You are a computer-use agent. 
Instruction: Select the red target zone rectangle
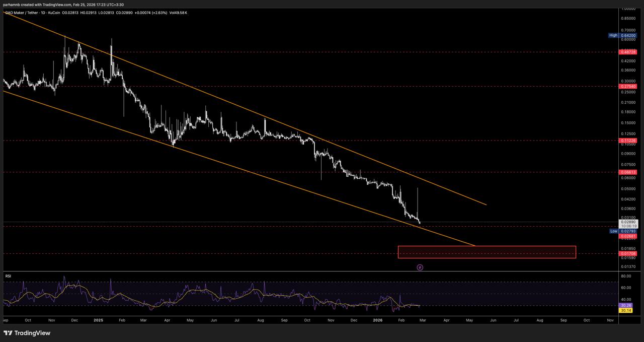pos(486,252)
